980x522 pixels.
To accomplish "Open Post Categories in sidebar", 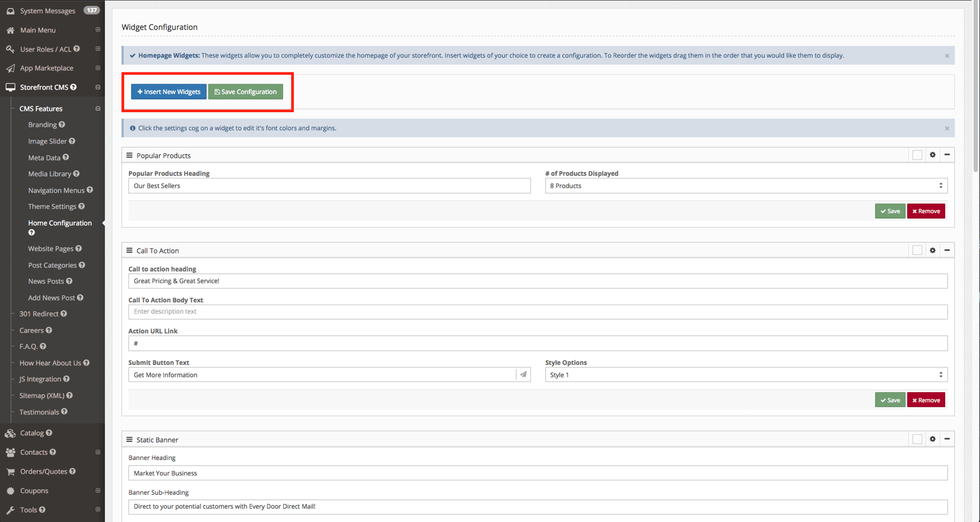I will (x=52, y=265).
